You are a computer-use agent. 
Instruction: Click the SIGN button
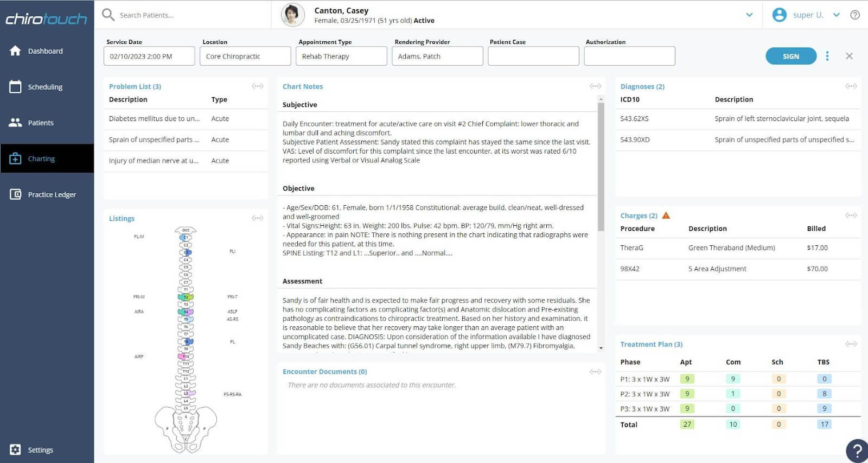(x=791, y=56)
